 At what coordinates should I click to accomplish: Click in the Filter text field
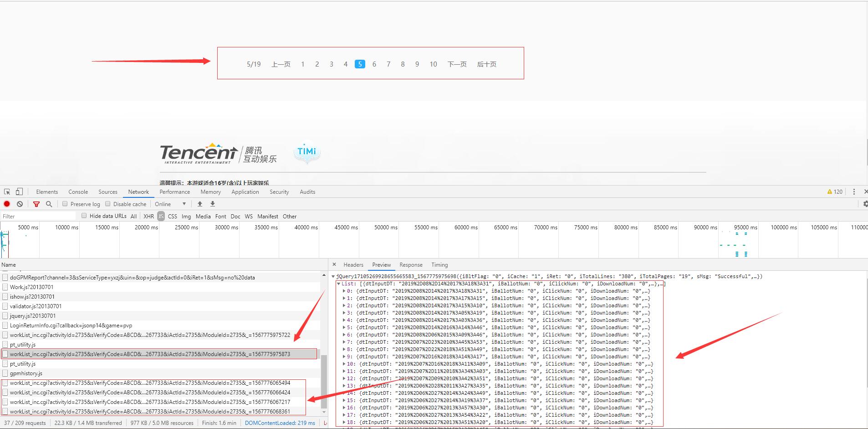39,217
